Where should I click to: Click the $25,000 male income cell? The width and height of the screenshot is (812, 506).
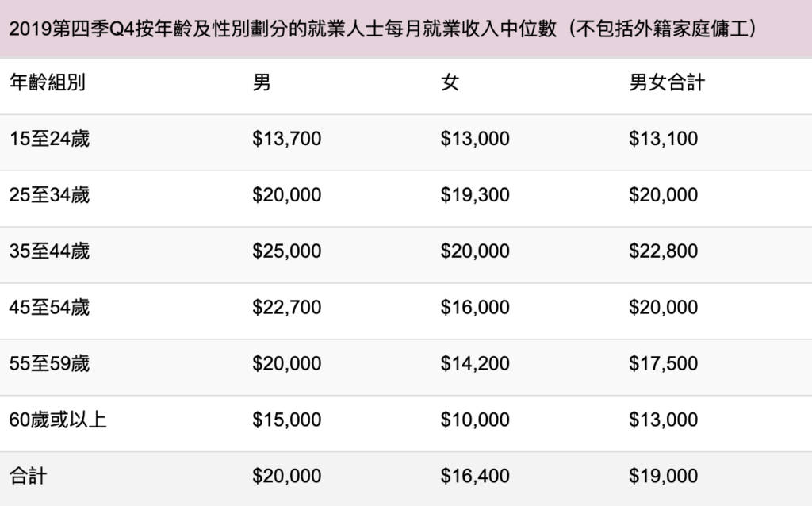(287, 251)
